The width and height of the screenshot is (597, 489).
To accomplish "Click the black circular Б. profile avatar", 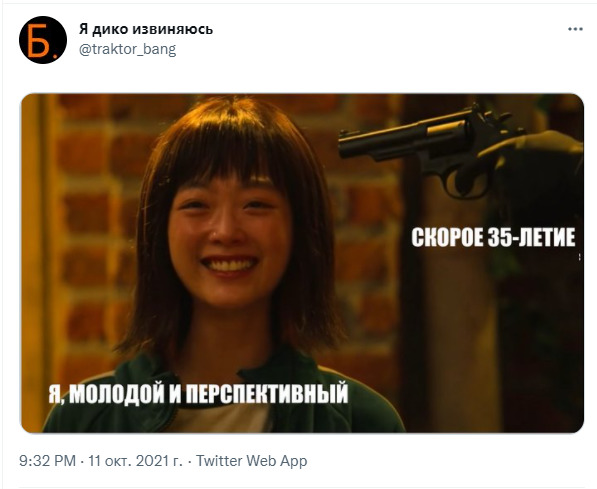I will (43, 40).
